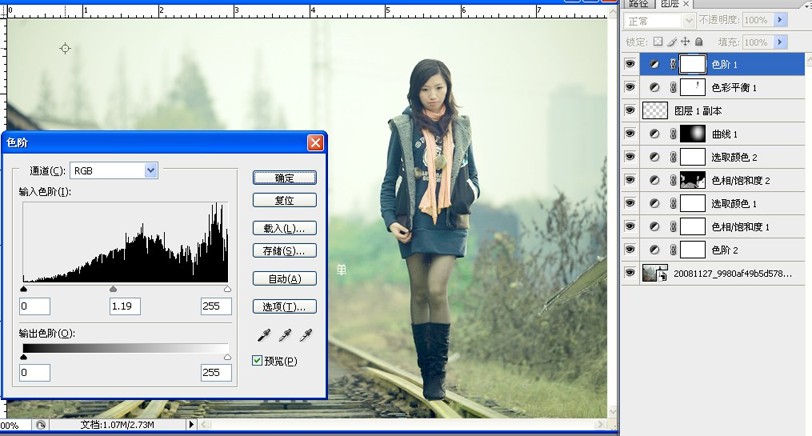
Task: Switch to the 路径 Paths tab
Action: click(639, 4)
